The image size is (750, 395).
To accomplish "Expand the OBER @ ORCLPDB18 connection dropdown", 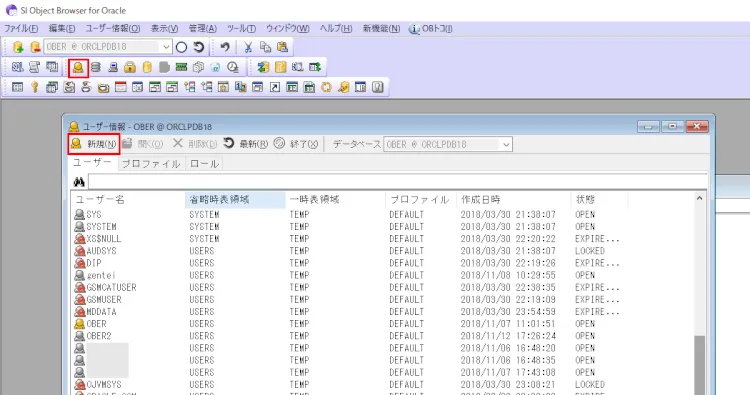I will click(166, 47).
